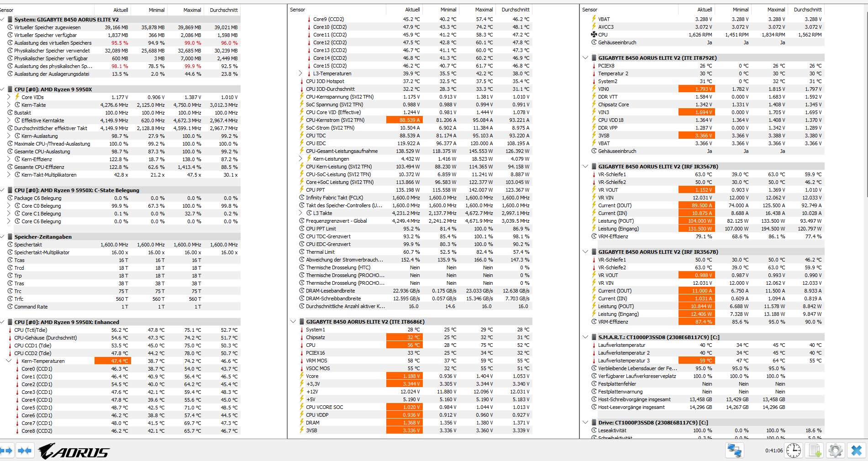Image resolution: width=868 pixels, height=461 pixels.
Task: Click the thermometer icon beside CPU IOD Hotspot
Action: tap(302, 81)
